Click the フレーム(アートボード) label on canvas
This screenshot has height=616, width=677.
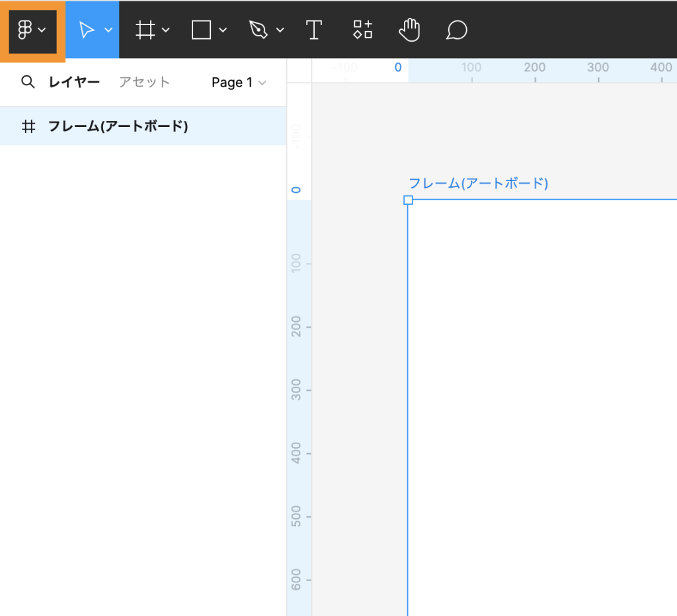tap(478, 183)
